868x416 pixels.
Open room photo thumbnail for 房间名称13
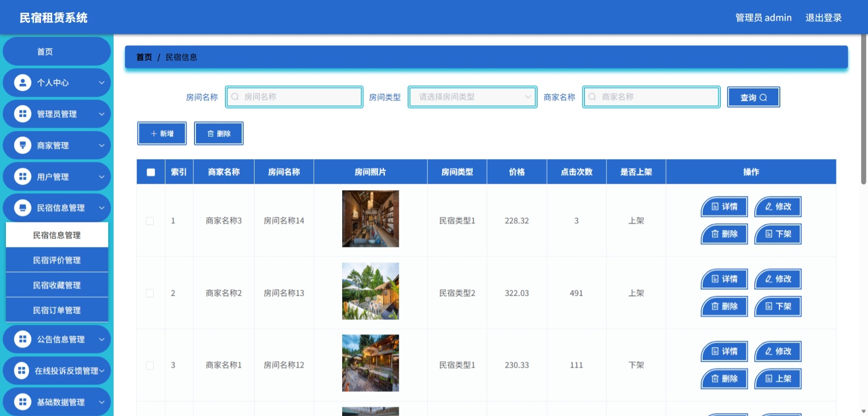click(370, 291)
